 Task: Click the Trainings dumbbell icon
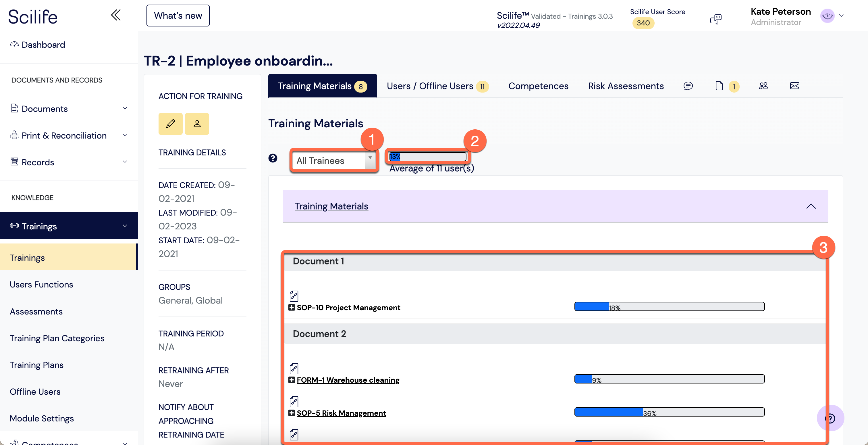click(14, 226)
